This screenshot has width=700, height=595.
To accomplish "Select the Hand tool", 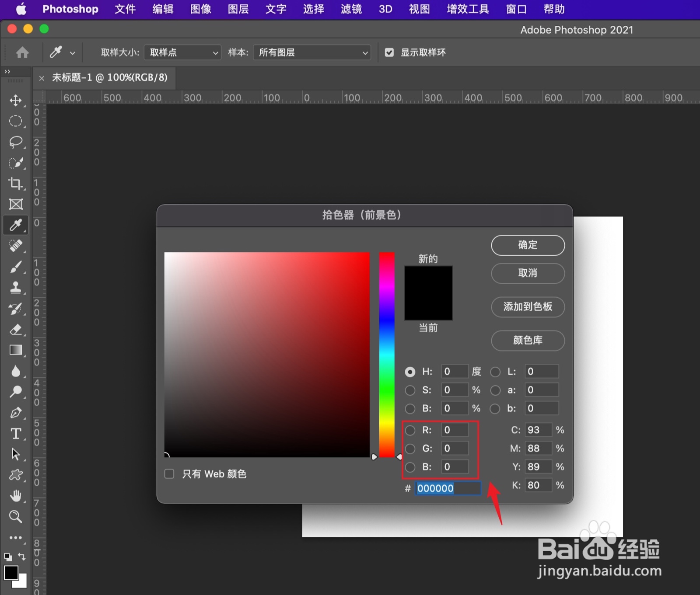I will [16, 496].
